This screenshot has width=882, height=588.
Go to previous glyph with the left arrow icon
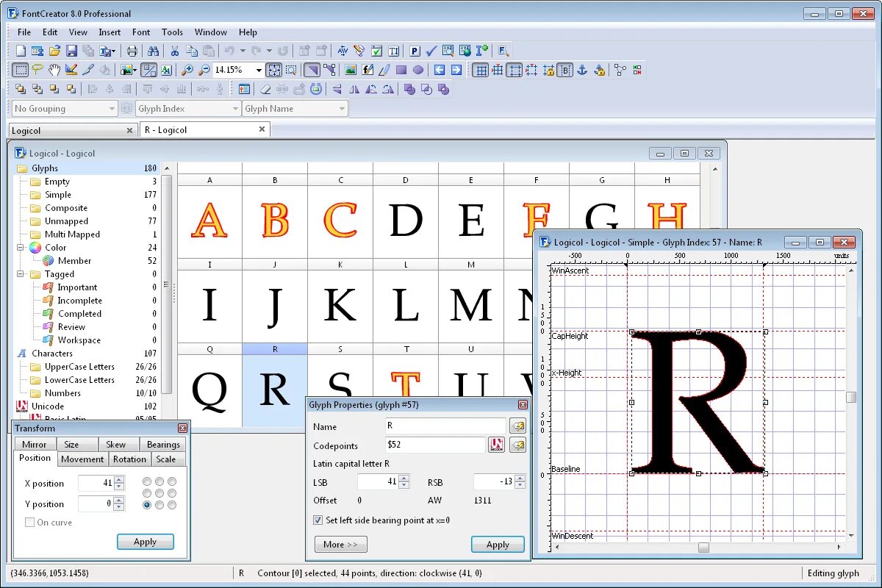[440, 70]
